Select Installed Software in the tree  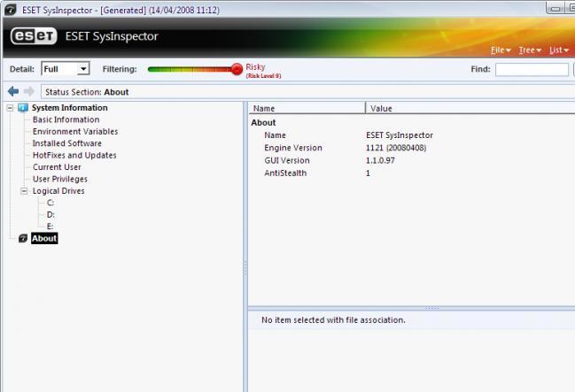click(x=66, y=143)
